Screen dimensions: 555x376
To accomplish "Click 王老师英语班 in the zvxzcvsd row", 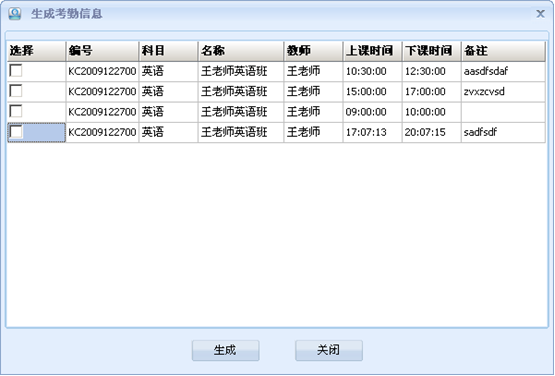I will tap(241, 92).
